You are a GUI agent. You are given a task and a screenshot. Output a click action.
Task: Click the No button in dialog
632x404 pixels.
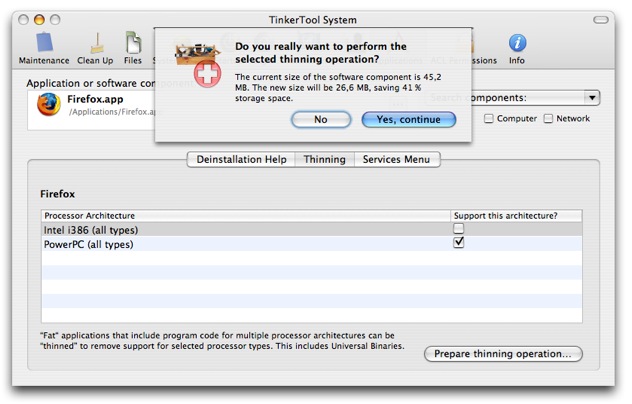(321, 120)
